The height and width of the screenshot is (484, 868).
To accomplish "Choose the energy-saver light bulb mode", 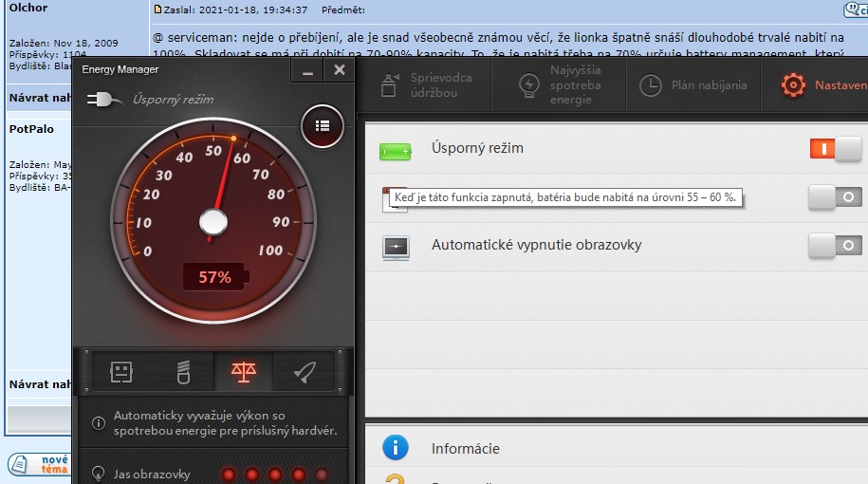I will tap(183, 371).
